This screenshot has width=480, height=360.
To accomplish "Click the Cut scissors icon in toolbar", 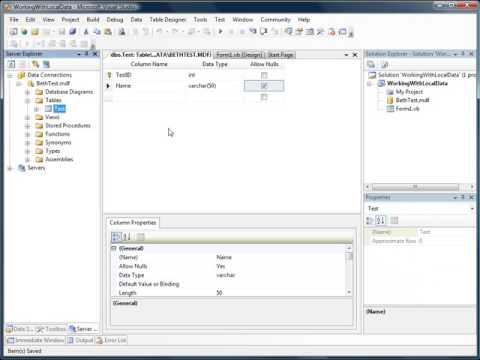I will tap(86, 32).
